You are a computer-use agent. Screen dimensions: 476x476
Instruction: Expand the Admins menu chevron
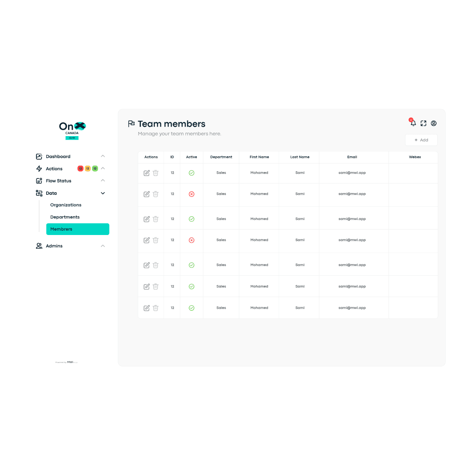(x=103, y=246)
